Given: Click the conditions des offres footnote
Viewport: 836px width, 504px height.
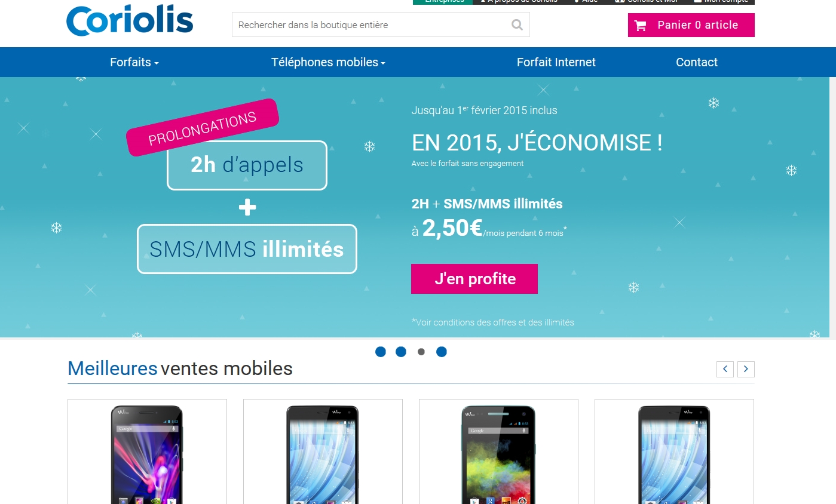Looking at the screenshot, I should pos(493,322).
